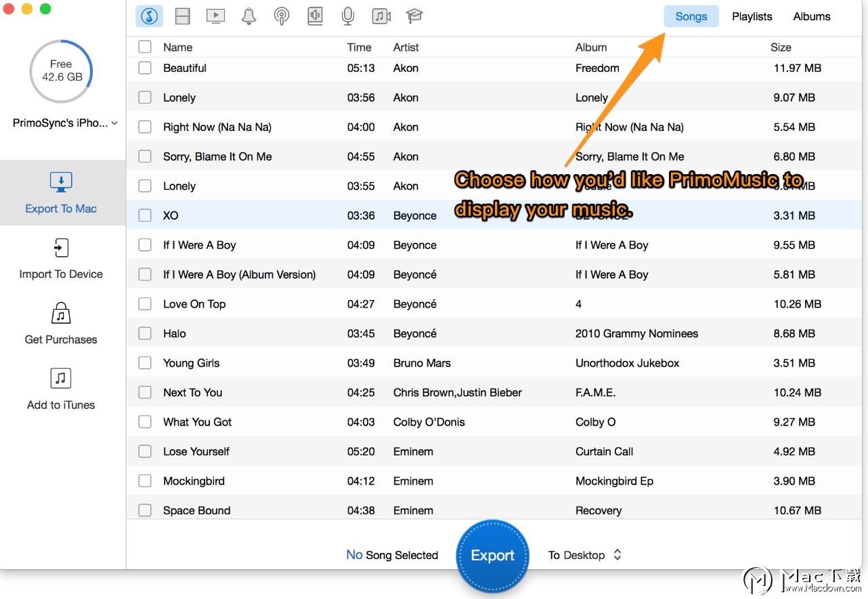Open the To Desktop destination dropdown
Image resolution: width=868 pixels, height=599 pixels.
click(x=585, y=555)
